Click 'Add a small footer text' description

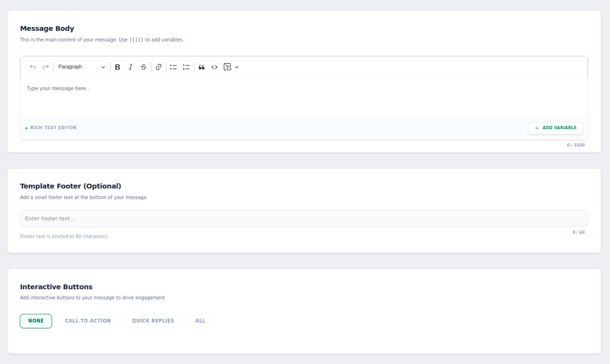(84, 198)
